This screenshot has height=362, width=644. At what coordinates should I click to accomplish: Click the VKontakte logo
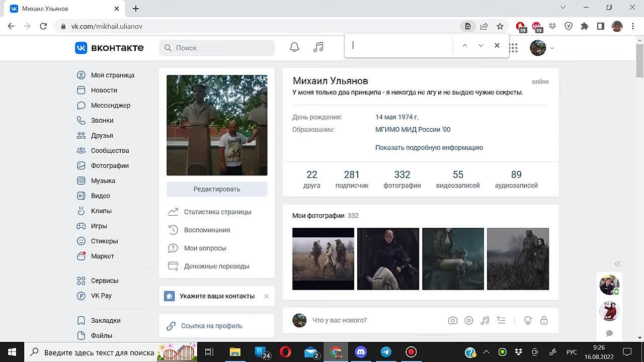tap(109, 48)
